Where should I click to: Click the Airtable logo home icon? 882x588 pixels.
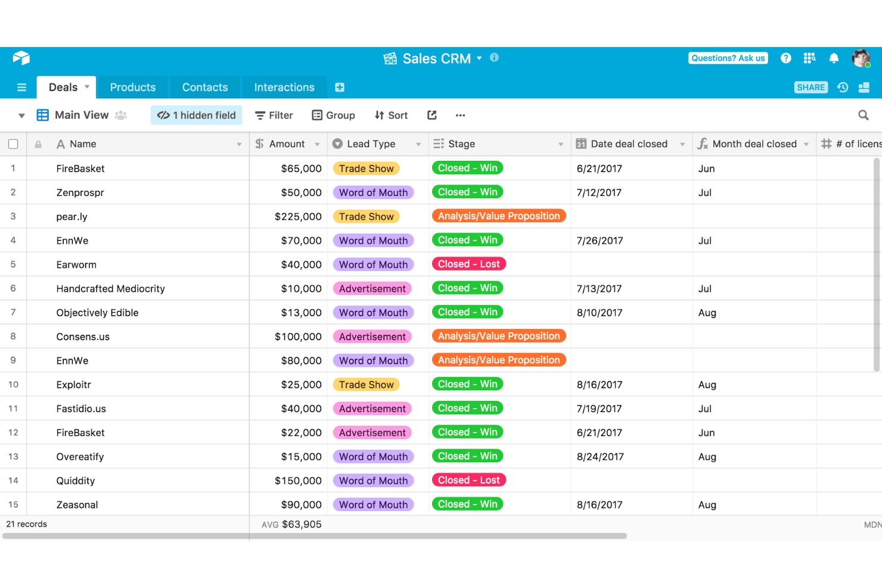(x=21, y=58)
